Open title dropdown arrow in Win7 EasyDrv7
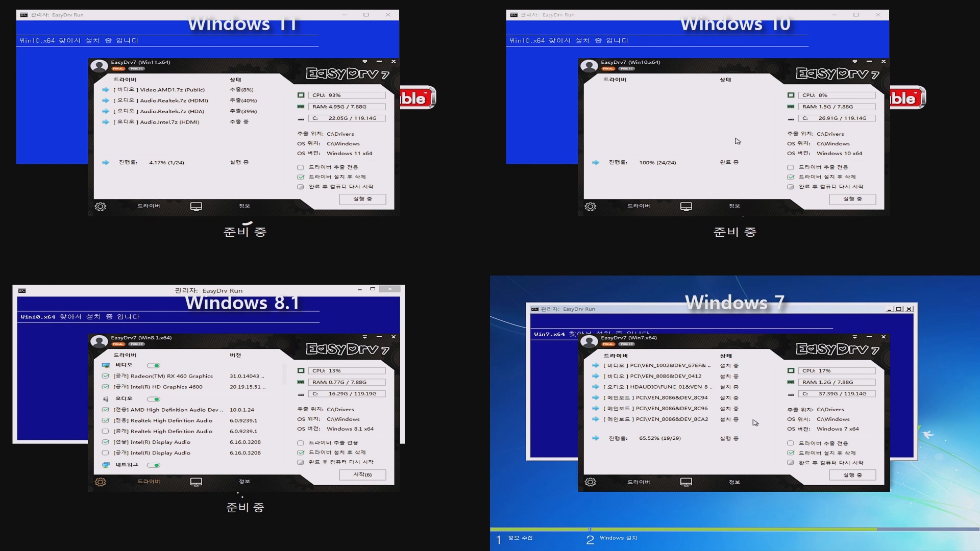This screenshot has height=551, width=980. pyautogui.click(x=855, y=337)
